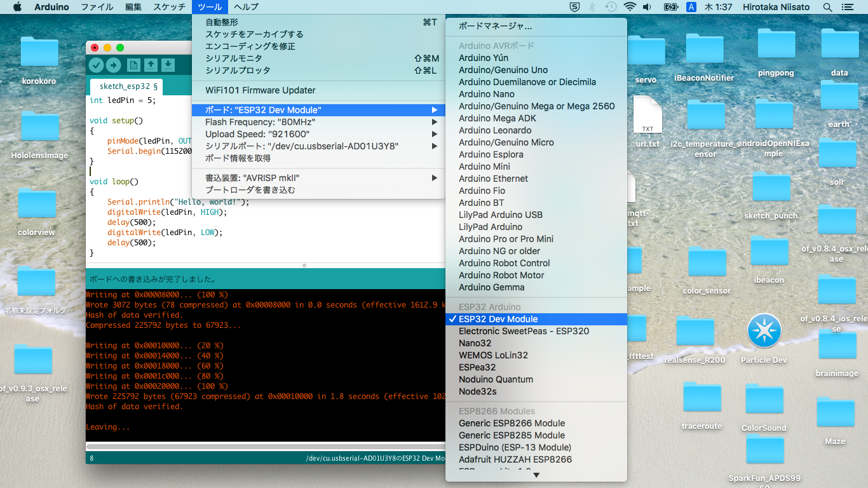868x488 pixels.
Task: Click WiFi101 Firmware Updater
Action: [x=318, y=90]
